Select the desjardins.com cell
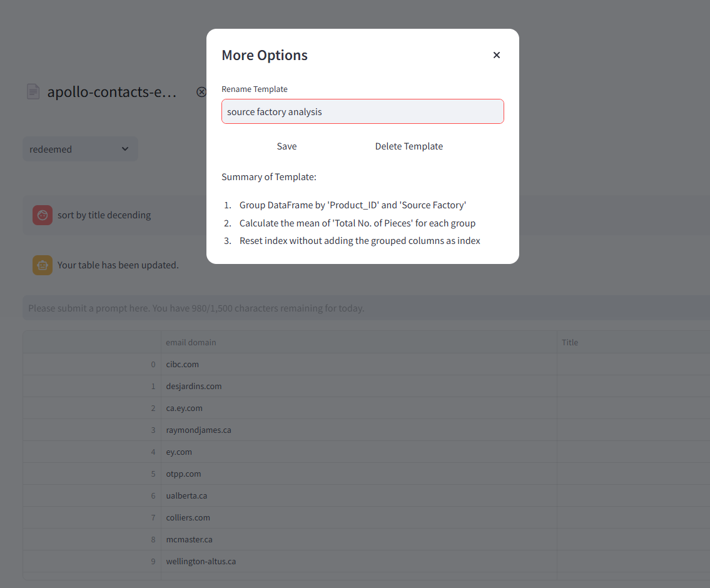This screenshot has height=588, width=710. 194,387
